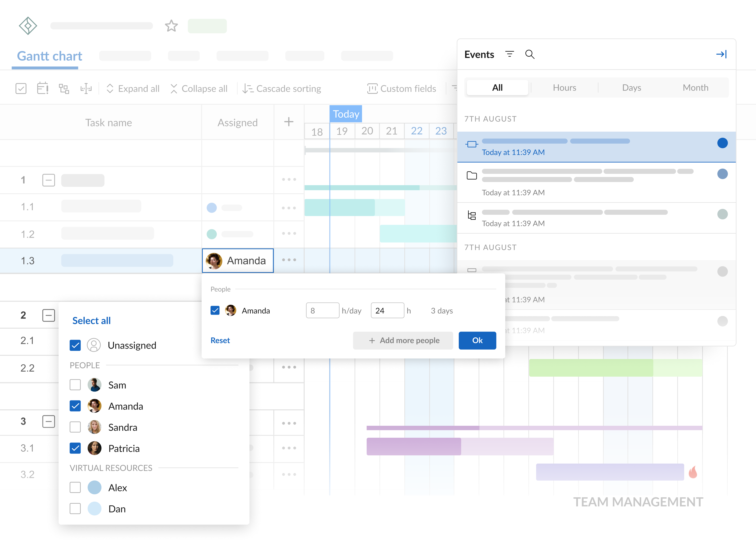Collapse task group 1
This screenshot has height=553, width=756.
[x=49, y=180]
